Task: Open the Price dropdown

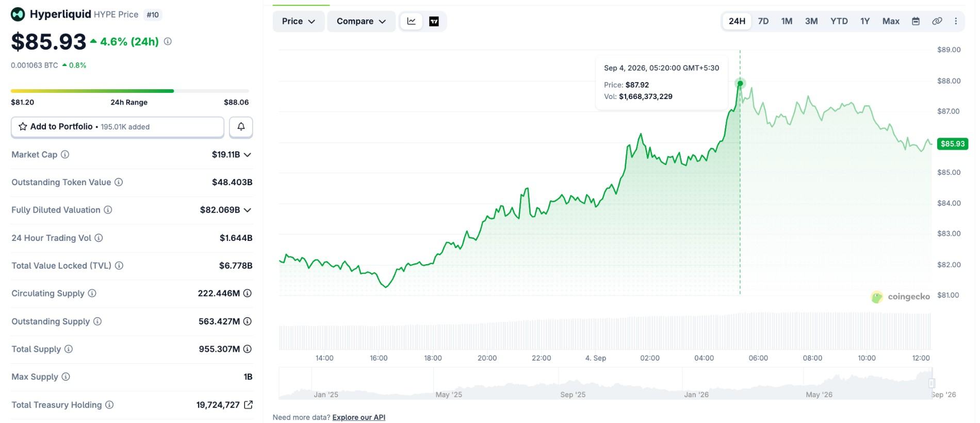Action: 299,21
